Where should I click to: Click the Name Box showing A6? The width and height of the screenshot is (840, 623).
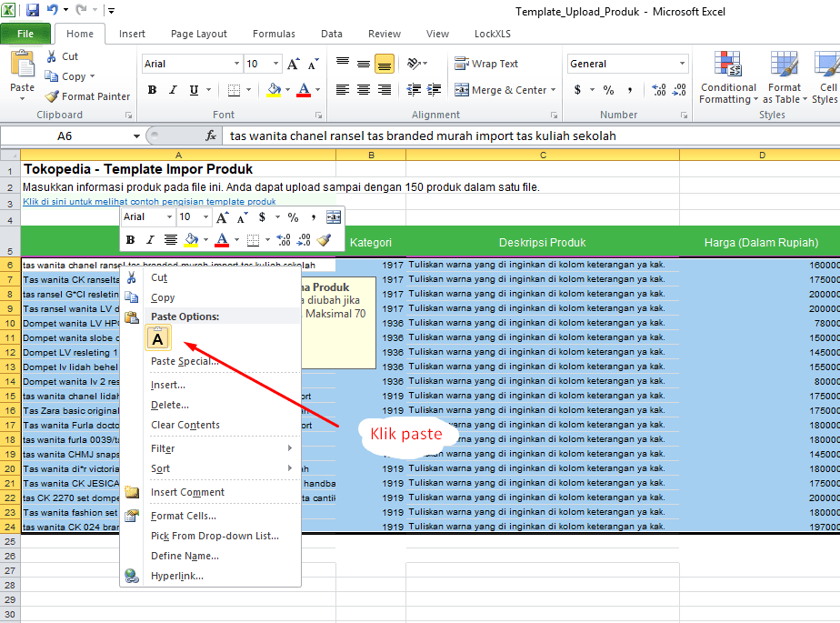point(65,136)
